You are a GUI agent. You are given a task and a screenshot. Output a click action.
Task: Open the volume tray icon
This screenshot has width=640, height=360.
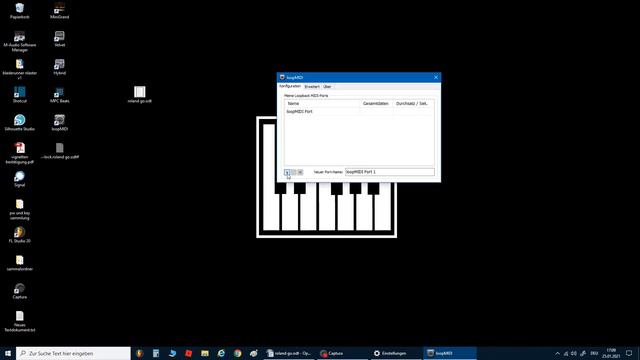coord(574,353)
